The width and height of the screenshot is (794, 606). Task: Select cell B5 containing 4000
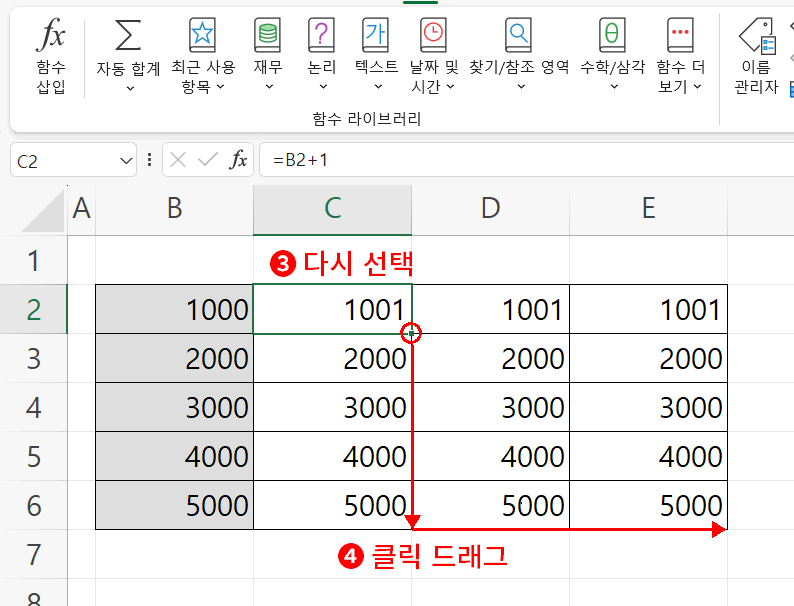coord(174,457)
